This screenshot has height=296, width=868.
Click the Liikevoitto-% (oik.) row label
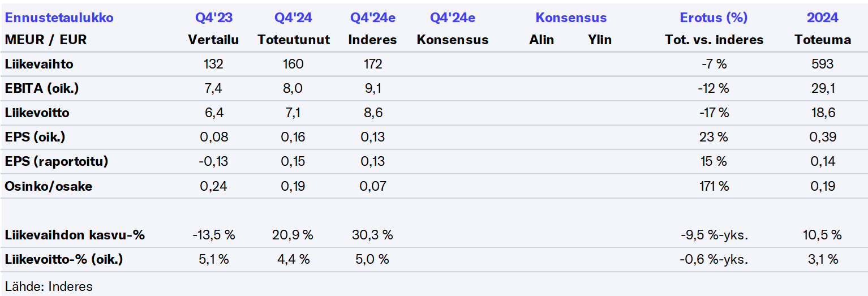pos(63,260)
